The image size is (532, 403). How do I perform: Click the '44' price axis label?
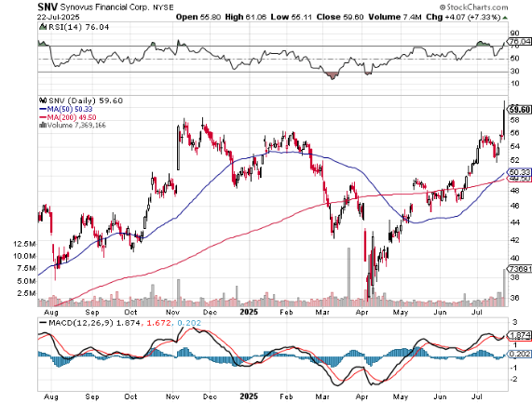tap(514, 222)
